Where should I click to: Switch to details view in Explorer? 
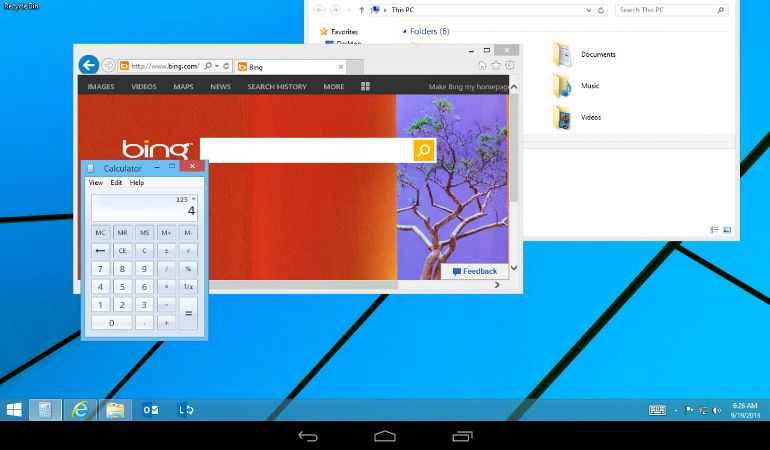[x=715, y=230]
